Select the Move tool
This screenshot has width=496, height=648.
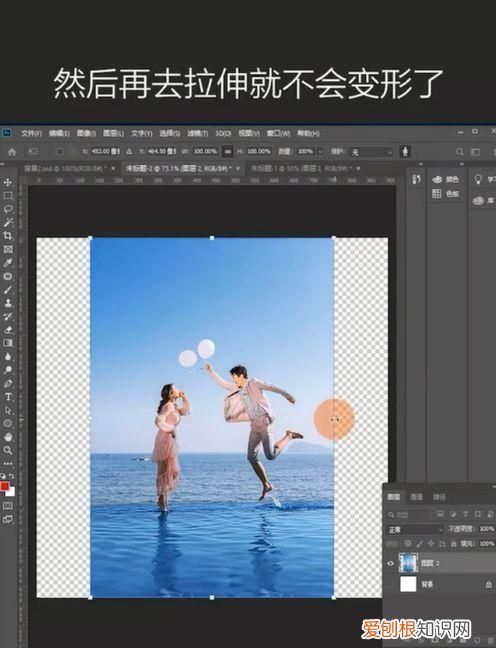click(x=8, y=182)
